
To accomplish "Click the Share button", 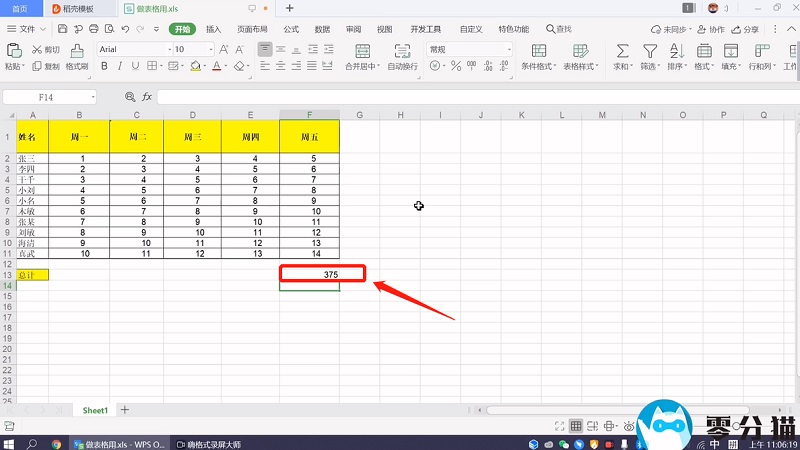I will [745, 30].
